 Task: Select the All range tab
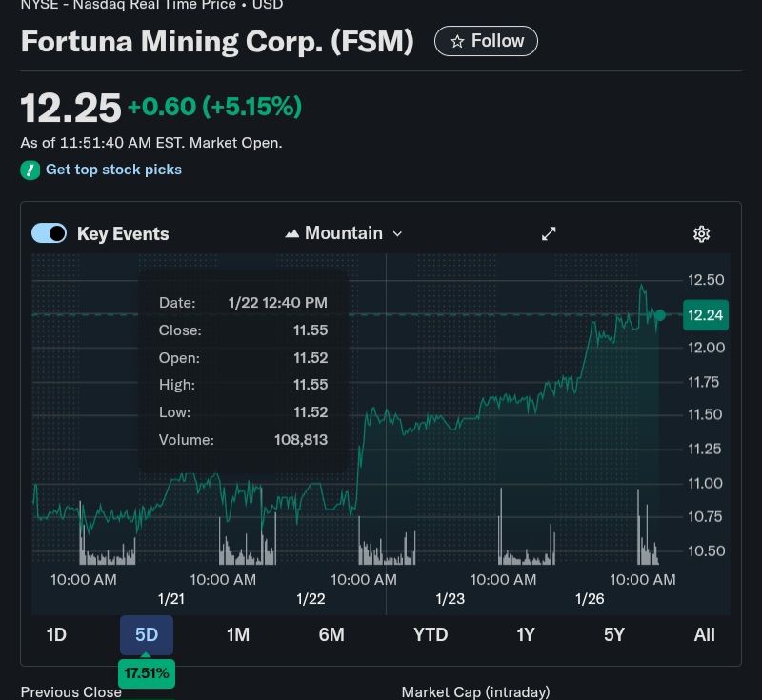704,635
